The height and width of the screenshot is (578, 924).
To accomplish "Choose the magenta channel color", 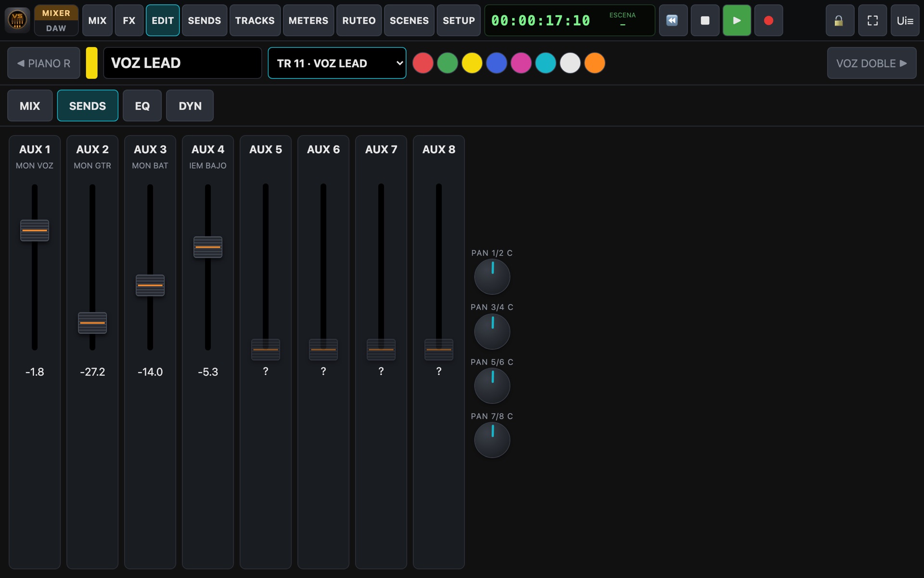I will click(521, 63).
